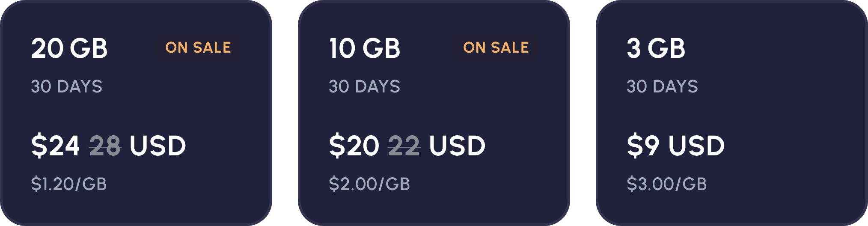Select the 20 GB plan card

pyautogui.click(x=136, y=113)
